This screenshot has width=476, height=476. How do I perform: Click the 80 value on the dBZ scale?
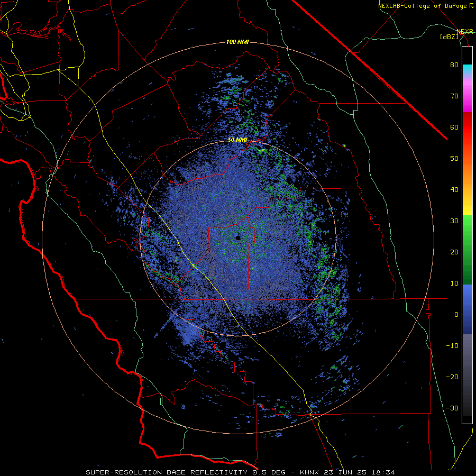pyautogui.click(x=454, y=65)
